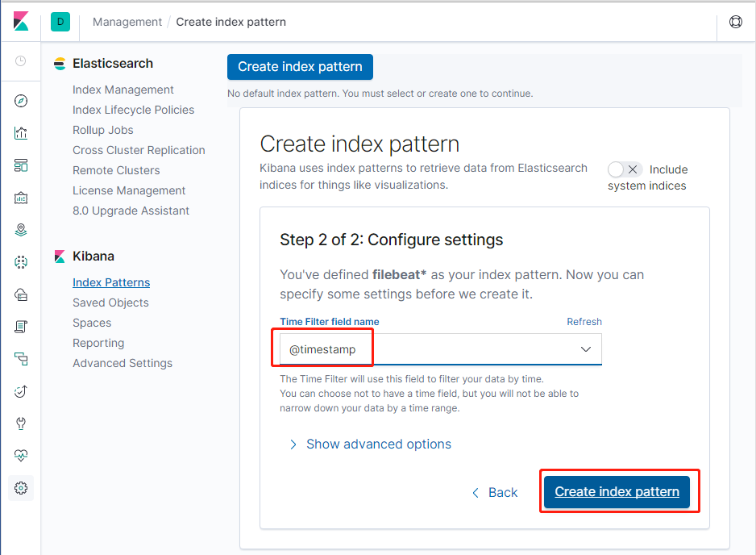This screenshot has width=756, height=555.
Task: Open Cross Cluster Replication
Action: [x=139, y=151]
